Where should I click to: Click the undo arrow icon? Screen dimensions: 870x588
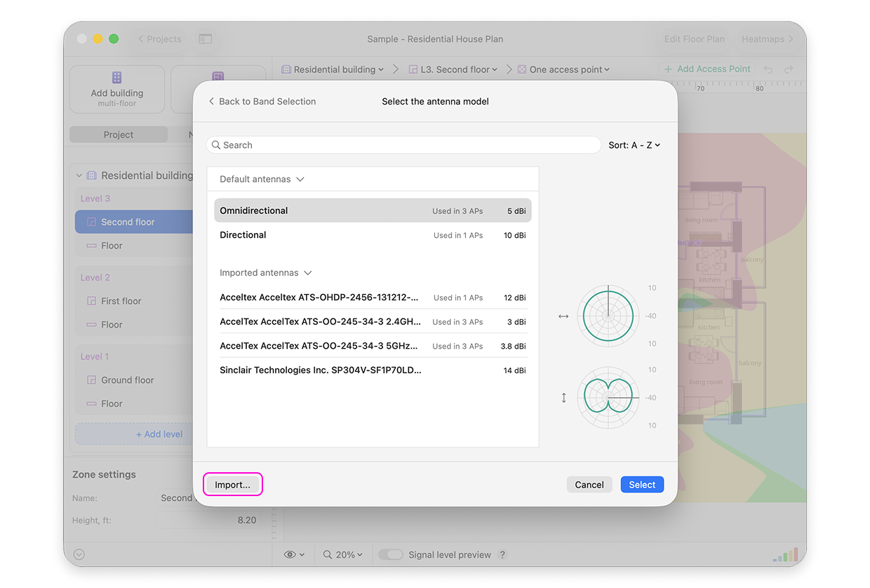(x=768, y=69)
